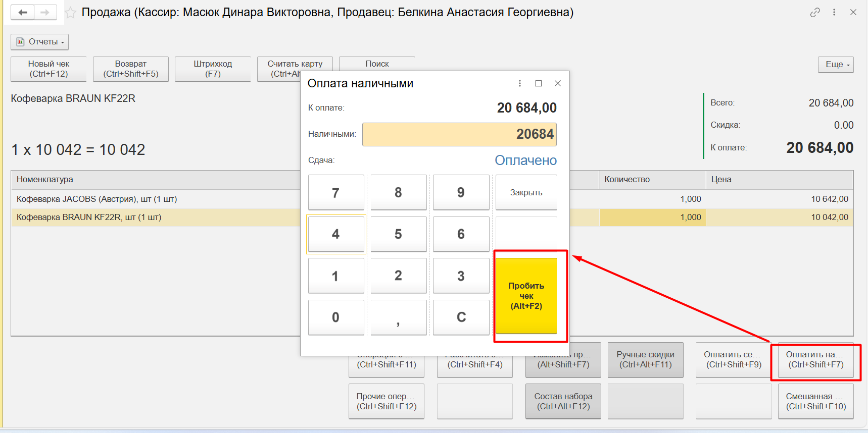868x433 pixels.
Task: Select the Кофеварка JACOBS row
Action: coord(152,199)
